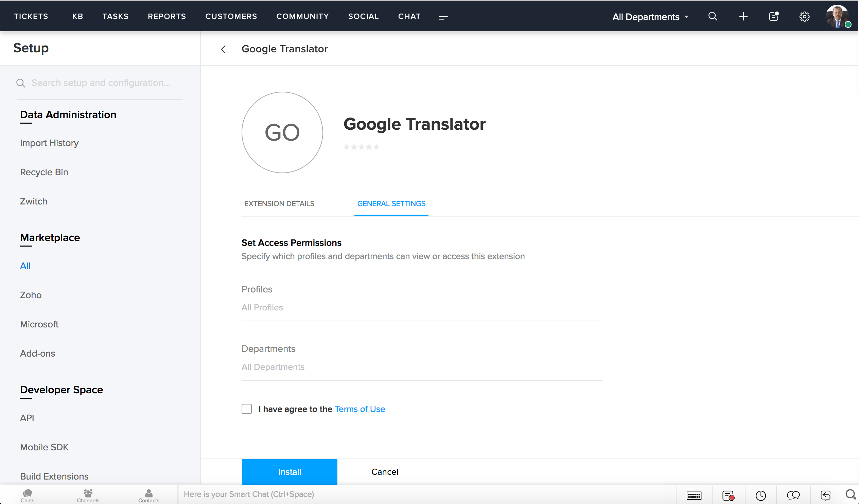Open the clock icon in bottom bar
Image resolution: width=859 pixels, height=504 pixels.
[x=760, y=495]
